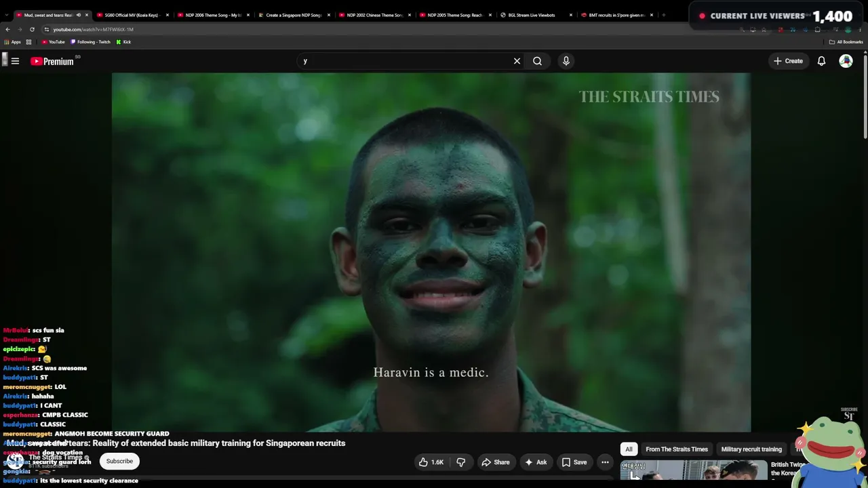Select the 'All' filter chip
The image size is (868, 488).
(x=629, y=449)
